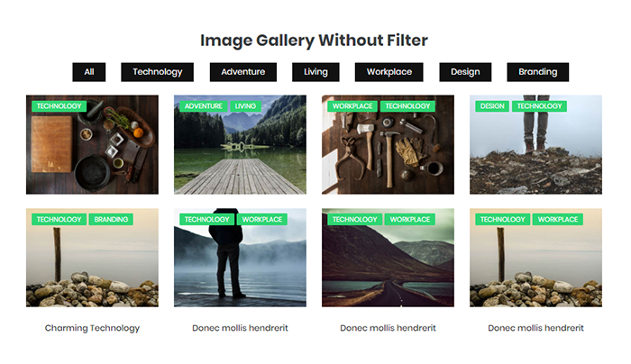Switch to the Design filter in the top bar
The width and height of the screenshot is (631, 364).
point(465,72)
